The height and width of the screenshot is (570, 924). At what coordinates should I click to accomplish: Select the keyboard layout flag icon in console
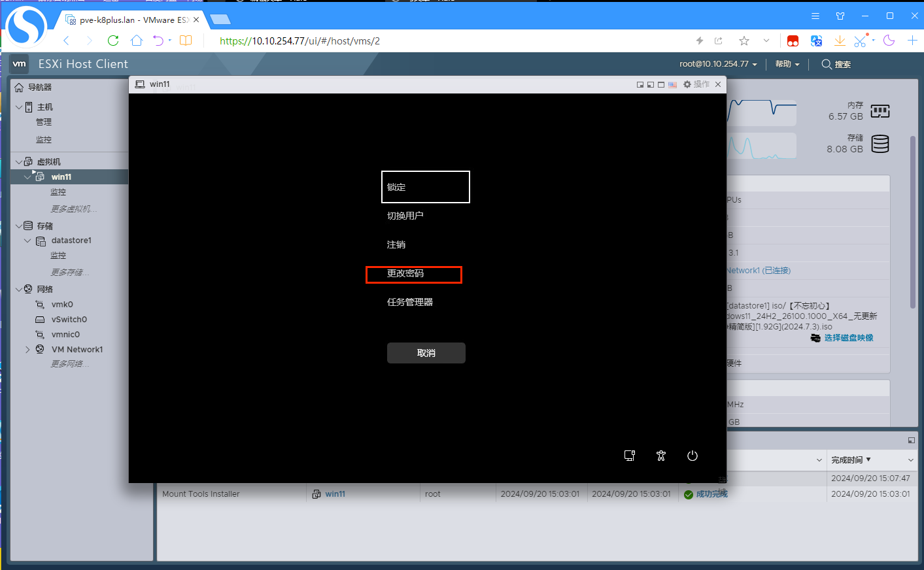(x=672, y=84)
